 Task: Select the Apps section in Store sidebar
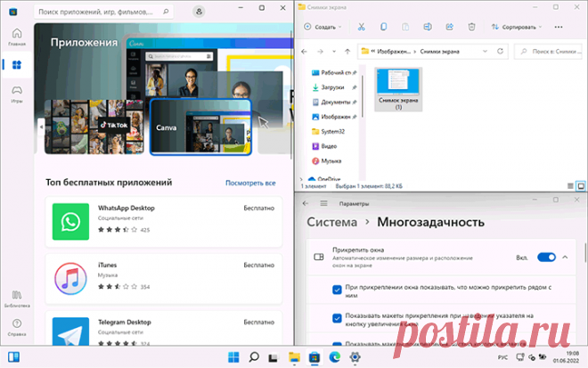(17, 65)
